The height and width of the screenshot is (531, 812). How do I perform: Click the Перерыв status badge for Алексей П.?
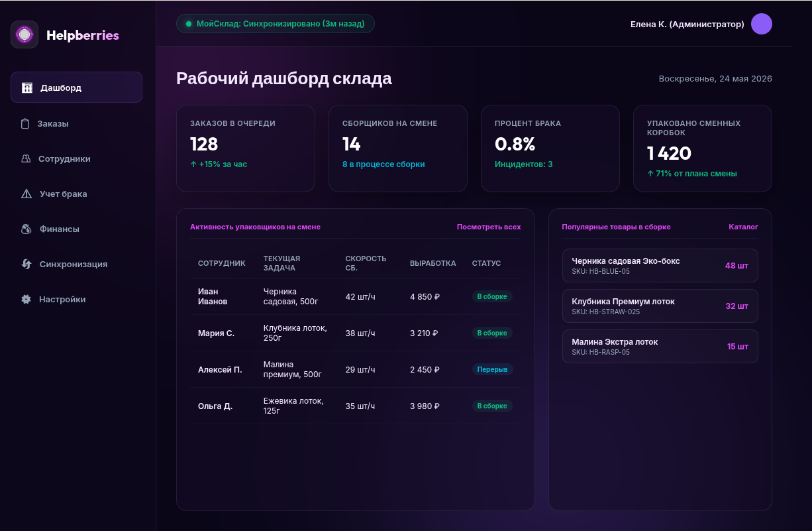tap(493, 369)
